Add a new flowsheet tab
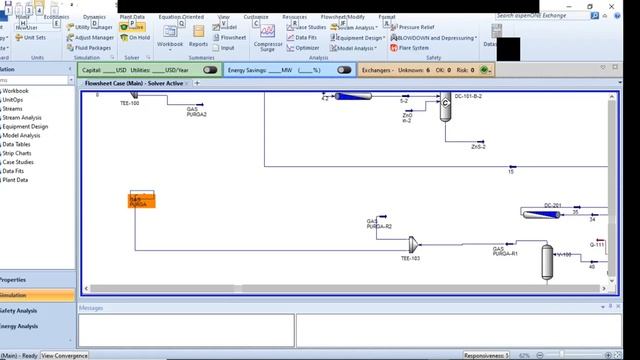 197,83
